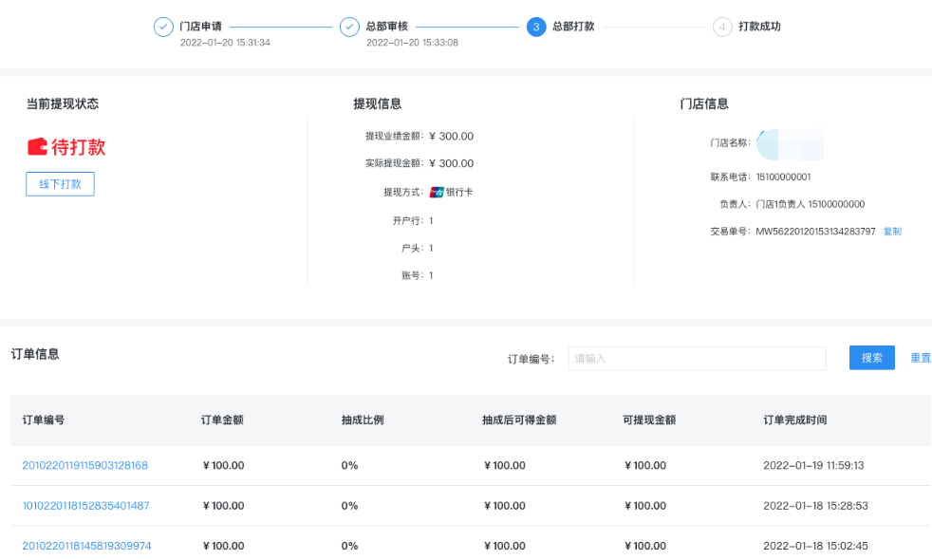Open order 201022011814581930​9974
The image size is (932, 560).
click(x=86, y=546)
